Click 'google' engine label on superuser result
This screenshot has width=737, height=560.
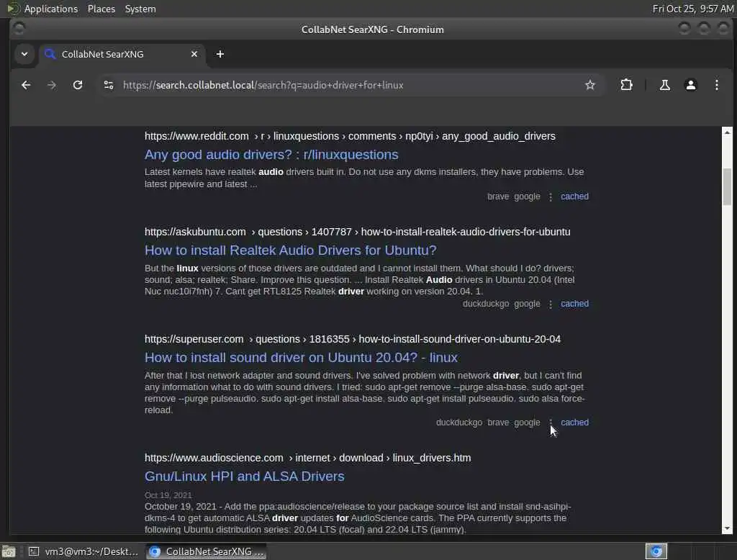527,423
